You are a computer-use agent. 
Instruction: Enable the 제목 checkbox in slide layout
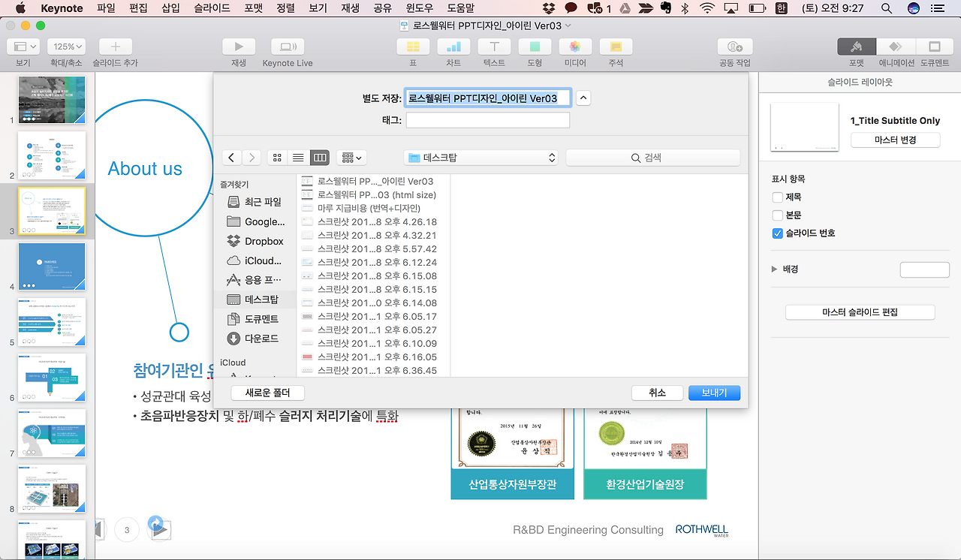[x=777, y=197]
